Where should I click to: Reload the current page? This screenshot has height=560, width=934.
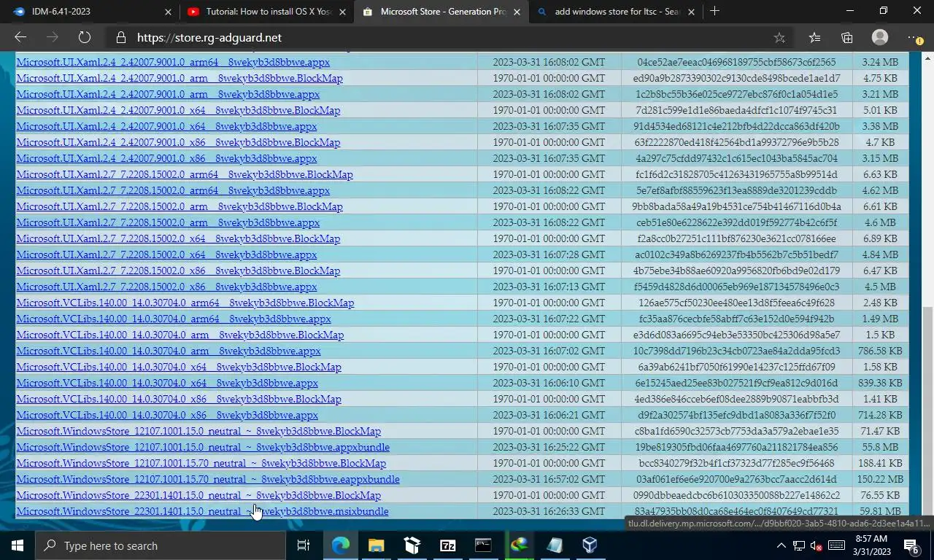click(x=85, y=37)
